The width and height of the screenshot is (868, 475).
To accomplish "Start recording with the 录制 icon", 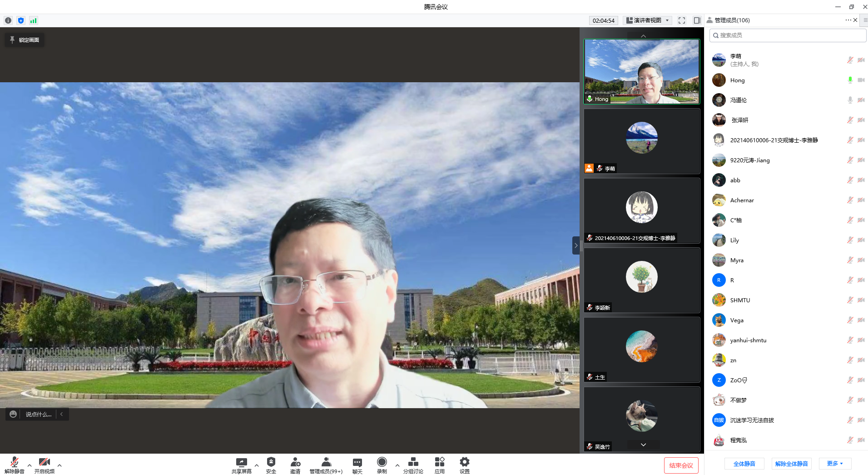I will tap(382, 463).
